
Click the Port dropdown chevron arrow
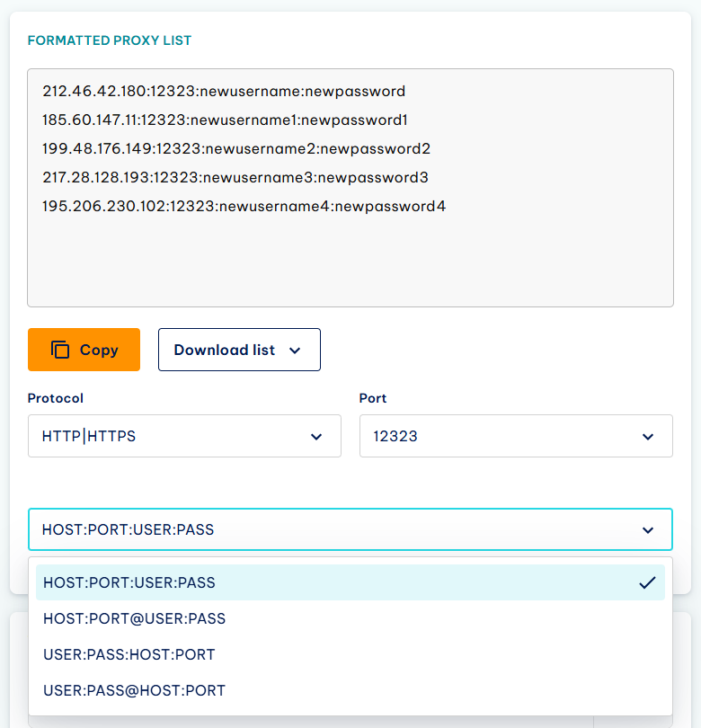[648, 437]
